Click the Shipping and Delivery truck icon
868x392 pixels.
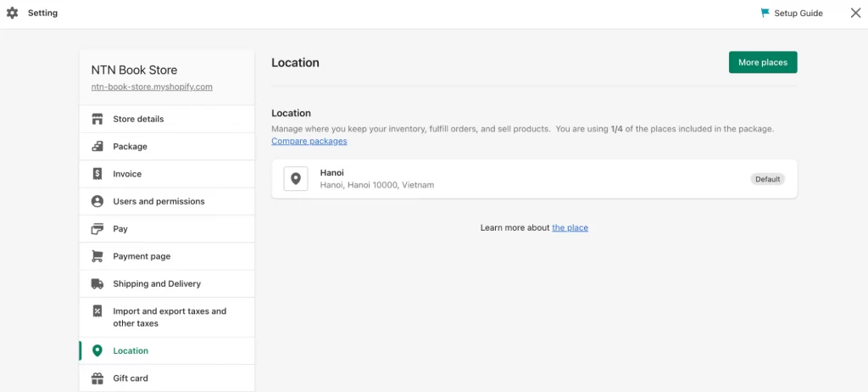(97, 284)
